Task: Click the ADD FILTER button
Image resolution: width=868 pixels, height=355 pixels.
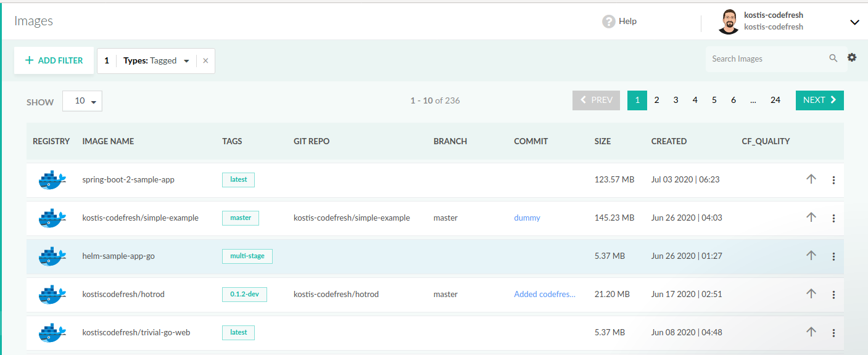Action: coord(54,60)
